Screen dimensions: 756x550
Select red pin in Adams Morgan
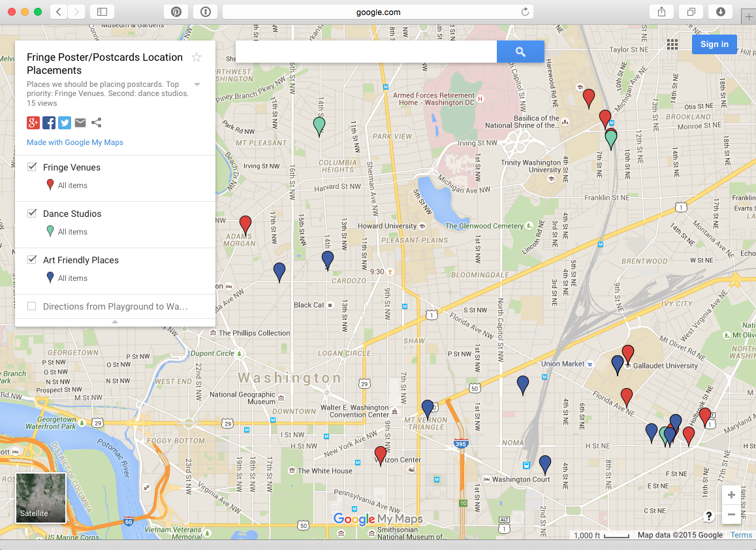coord(245,224)
